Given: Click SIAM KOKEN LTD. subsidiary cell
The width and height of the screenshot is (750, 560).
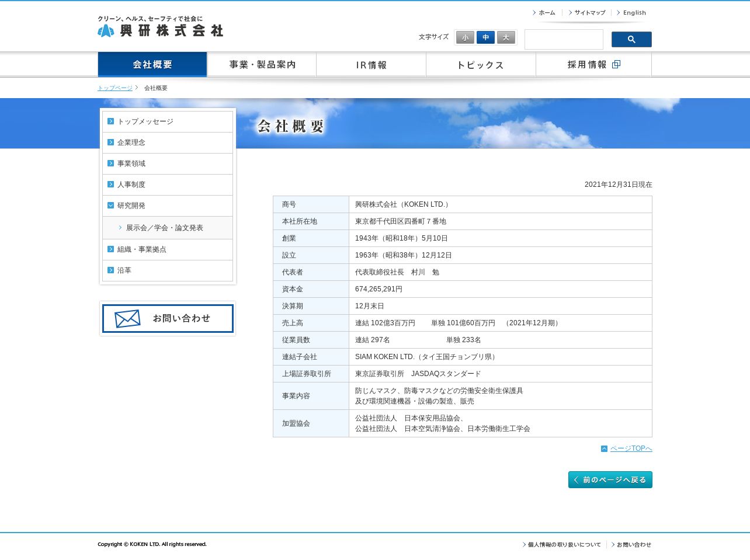Looking at the screenshot, I should tap(501, 357).
